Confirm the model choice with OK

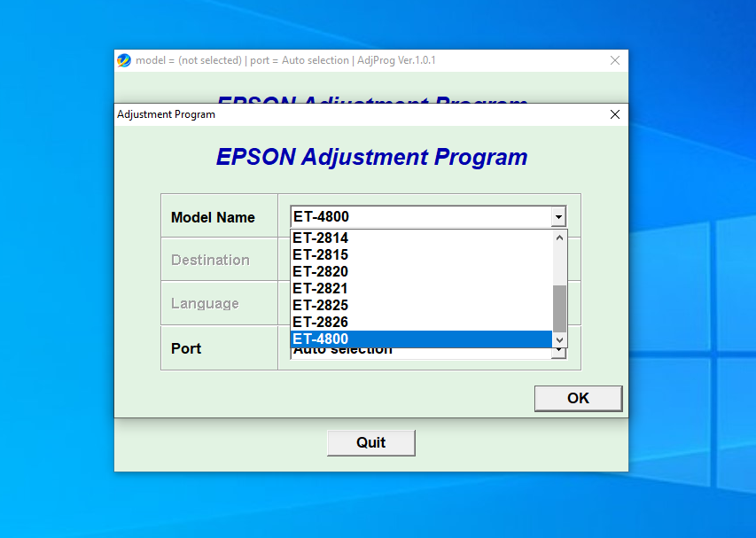tap(578, 398)
